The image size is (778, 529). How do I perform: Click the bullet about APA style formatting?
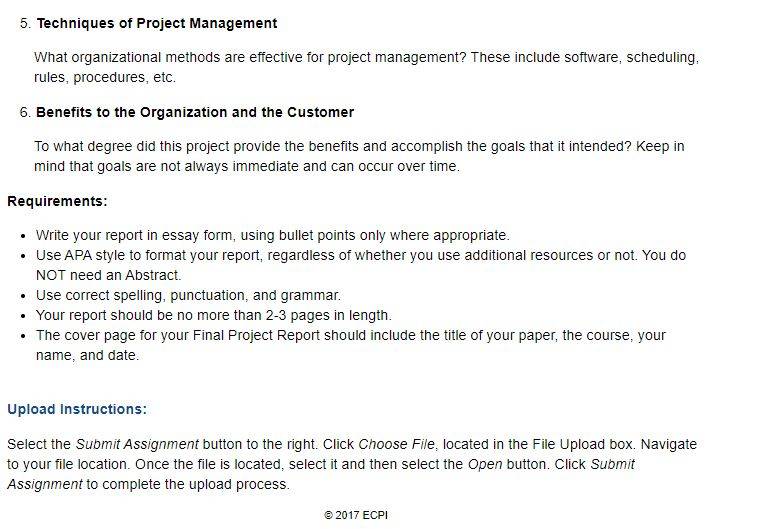361,265
